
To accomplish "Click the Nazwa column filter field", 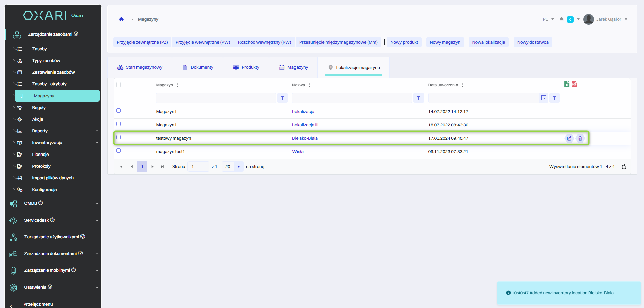I will (x=352, y=98).
